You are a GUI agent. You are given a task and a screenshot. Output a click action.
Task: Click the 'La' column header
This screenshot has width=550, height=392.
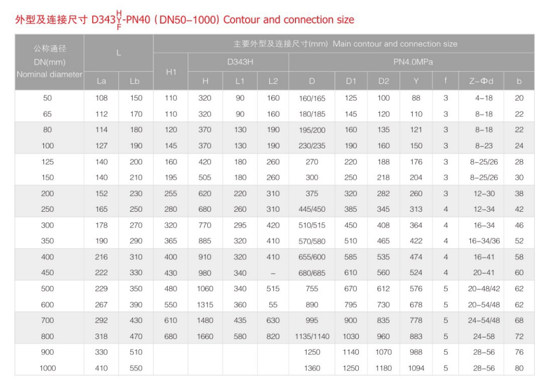(102, 81)
